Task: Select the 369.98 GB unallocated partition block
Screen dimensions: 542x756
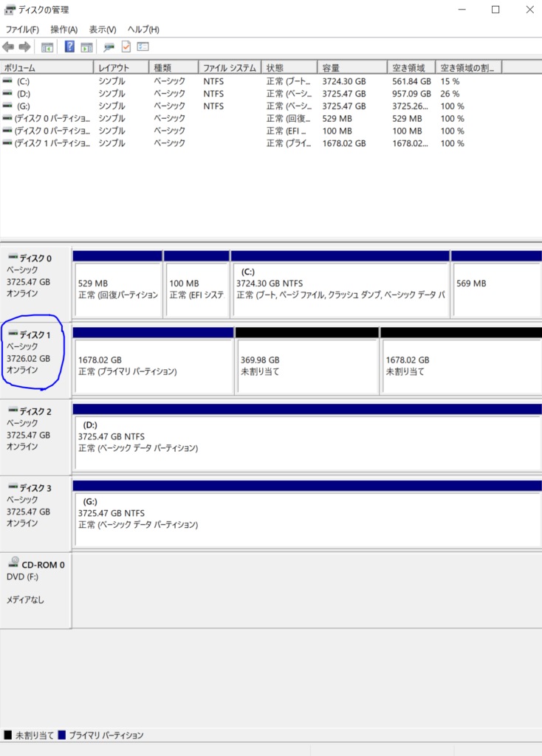Action: click(306, 365)
